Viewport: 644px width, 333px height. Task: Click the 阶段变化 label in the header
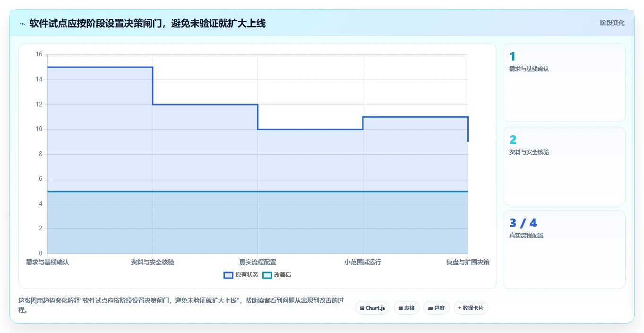612,23
